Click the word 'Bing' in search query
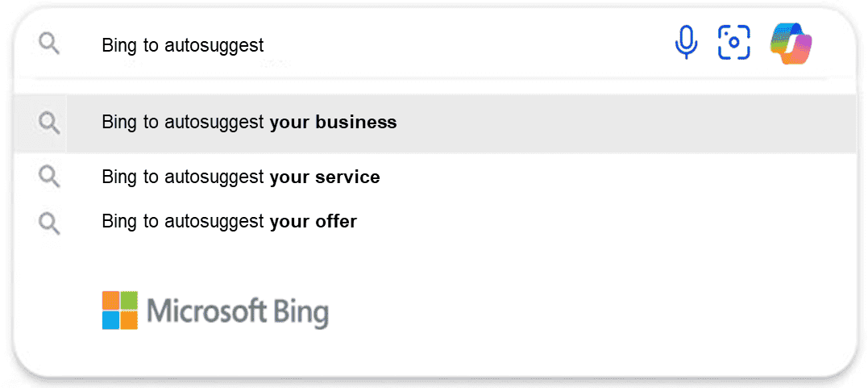 (119, 45)
